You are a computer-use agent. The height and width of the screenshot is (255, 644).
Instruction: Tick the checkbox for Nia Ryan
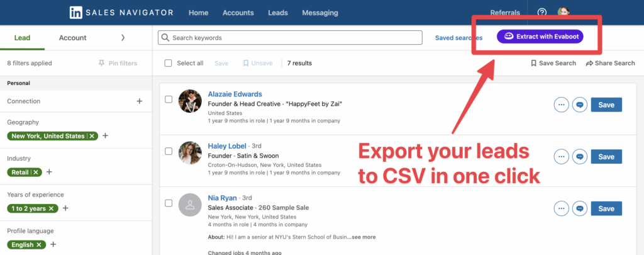(x=169, y=203)
